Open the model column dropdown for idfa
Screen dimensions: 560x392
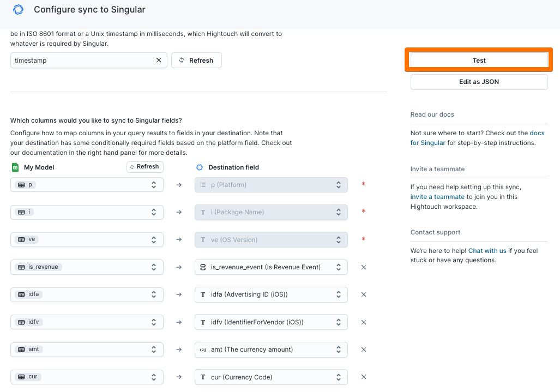click(x=87, y=294)
